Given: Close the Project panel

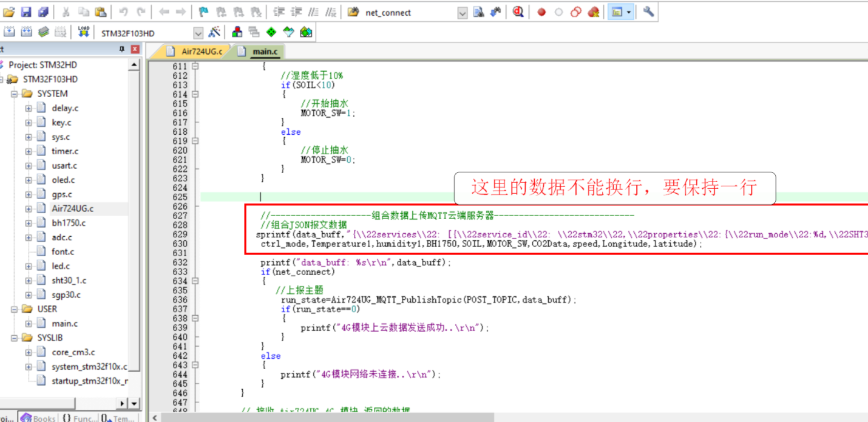Looking at the screenshot, I should [x=135, y=49].
